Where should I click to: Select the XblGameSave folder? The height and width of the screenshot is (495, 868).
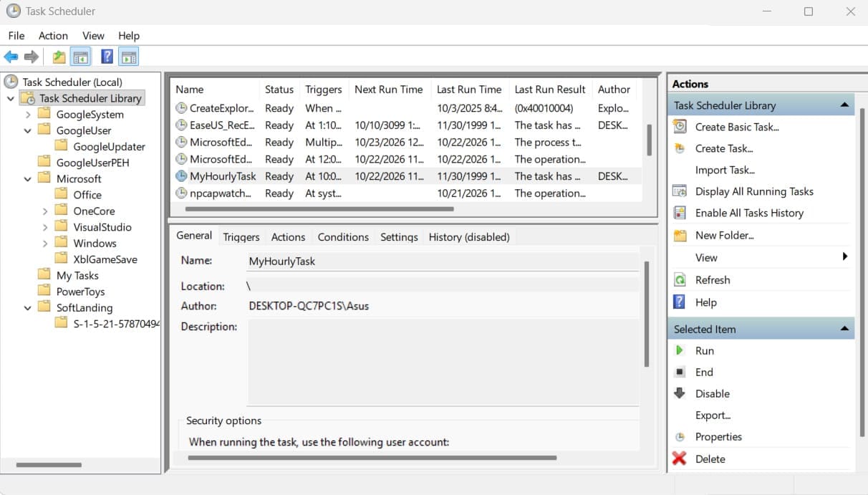pyautogui.click(x=105, y=259)
